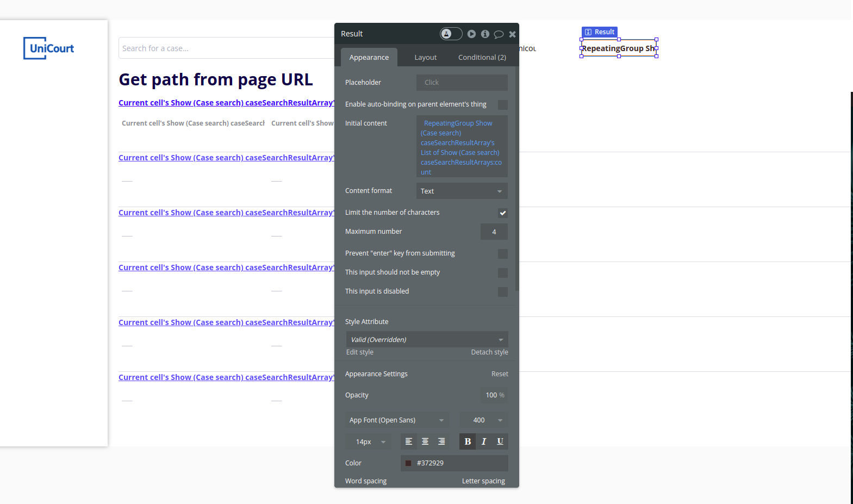The height and width of the screenshot is (504, 853).
Task: Select the Result element label on canvas
Action: tap(600, 32)
